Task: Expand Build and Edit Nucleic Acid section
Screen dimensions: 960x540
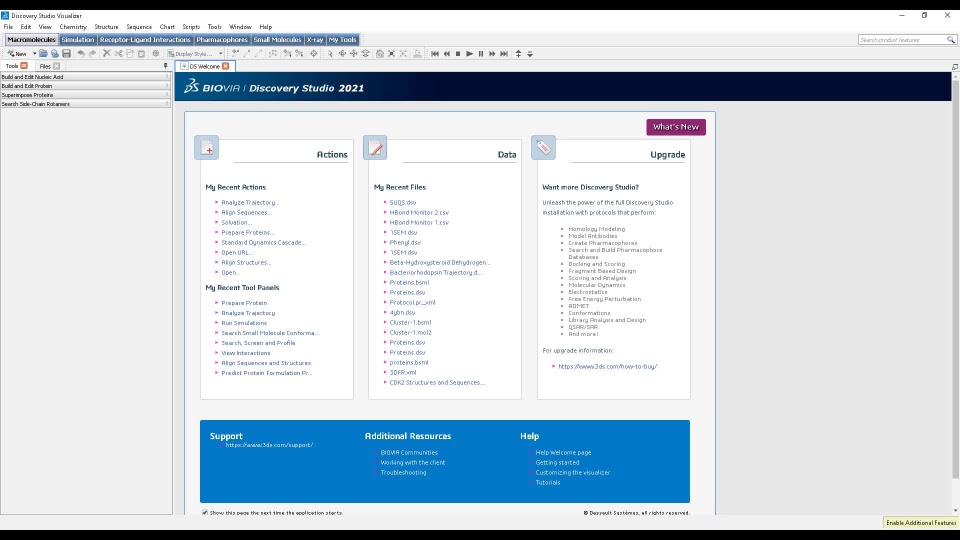Action: 85,77
